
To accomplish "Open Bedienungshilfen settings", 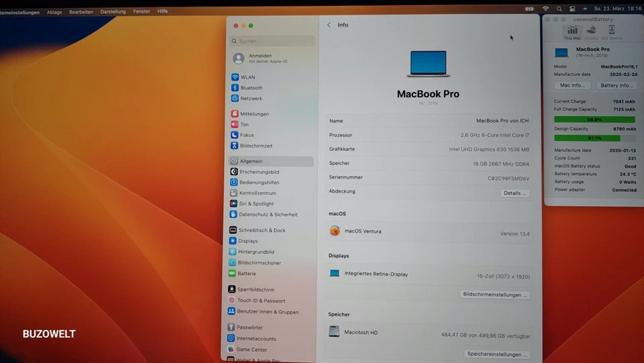I will click(255, 183).
